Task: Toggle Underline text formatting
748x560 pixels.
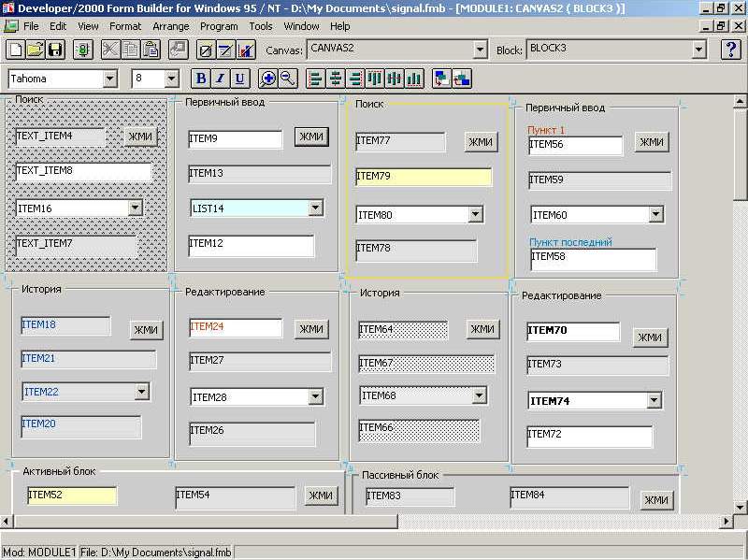Action: pyautogui.click(x=240, y=79)
